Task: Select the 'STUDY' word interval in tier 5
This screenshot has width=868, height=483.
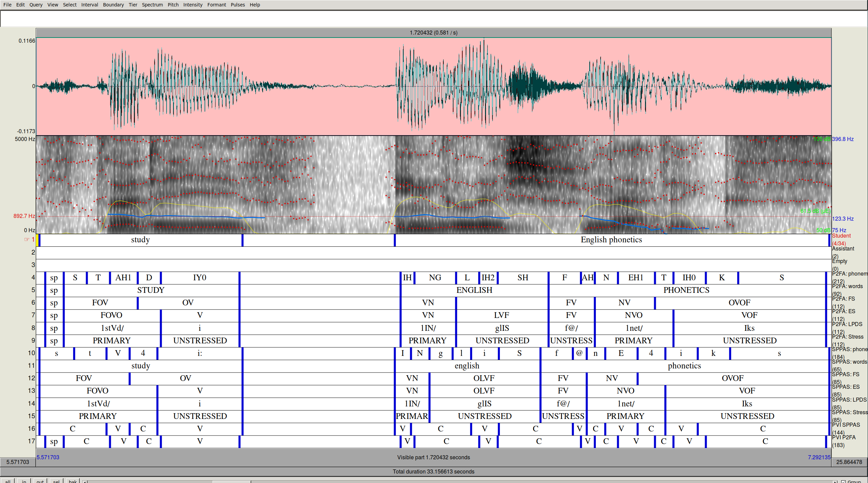Action: click(151, 290)
